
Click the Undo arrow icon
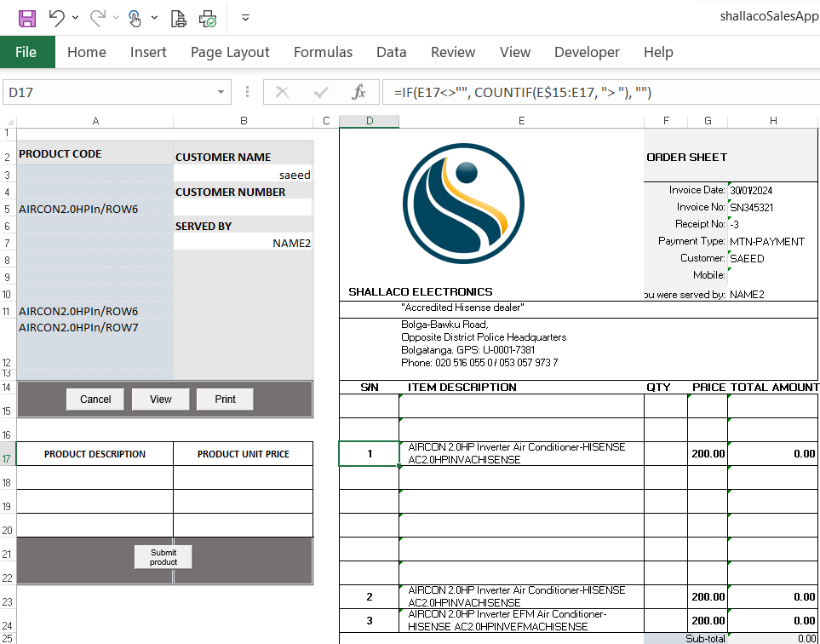[x=56, y=18]
